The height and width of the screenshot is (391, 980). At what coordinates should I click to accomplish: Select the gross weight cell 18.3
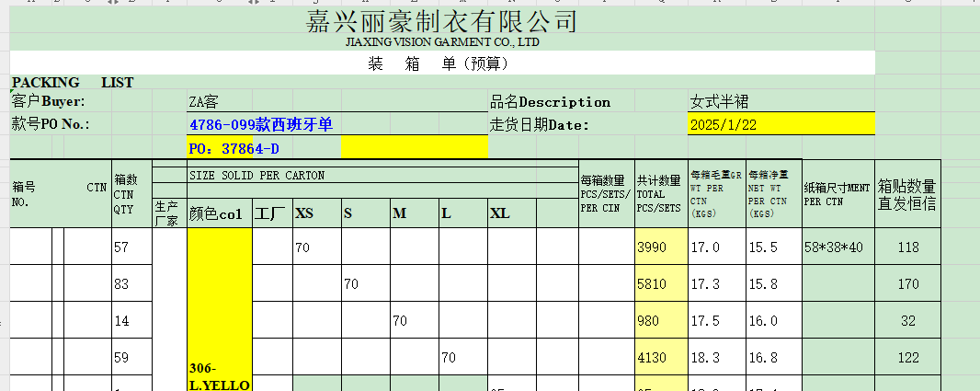coord(705,357)
